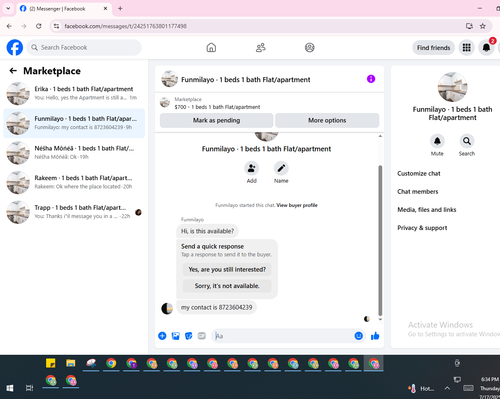Click the Add people icon in chat

click(251, 168)
